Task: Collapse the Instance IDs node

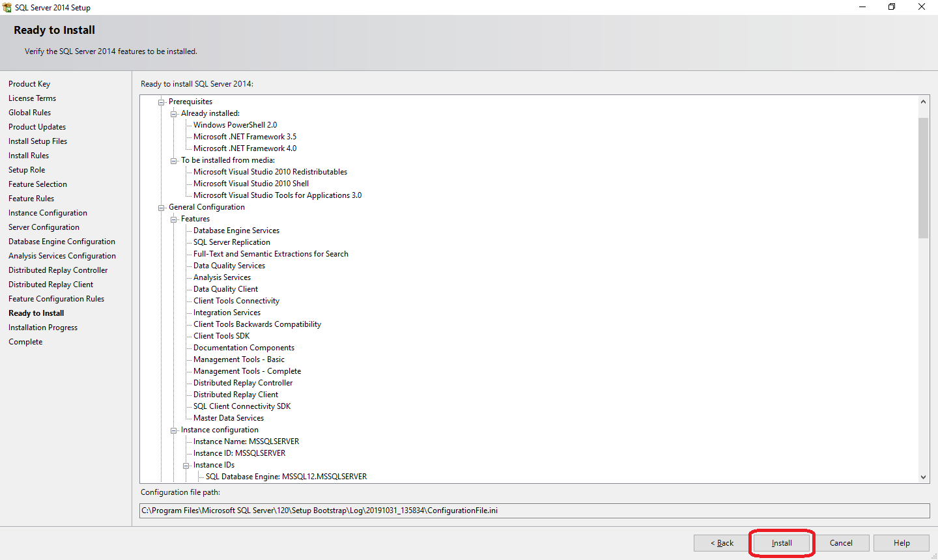Action: point(186,466)
